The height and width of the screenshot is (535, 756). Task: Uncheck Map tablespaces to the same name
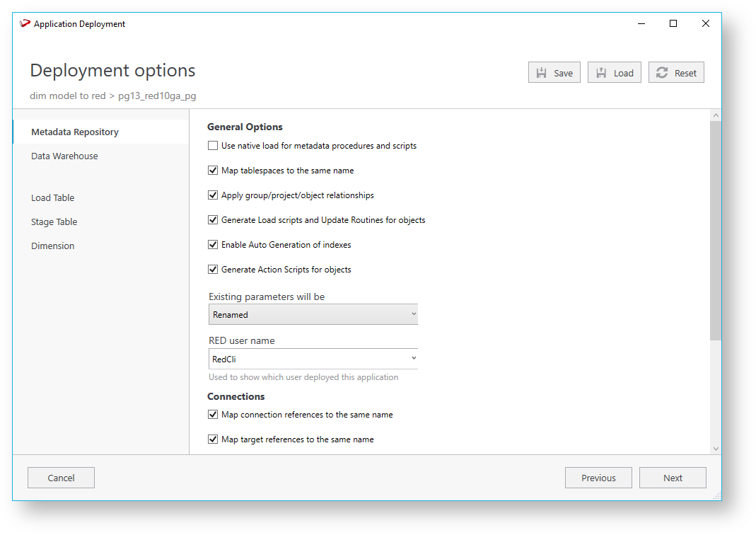coord(213,171)
